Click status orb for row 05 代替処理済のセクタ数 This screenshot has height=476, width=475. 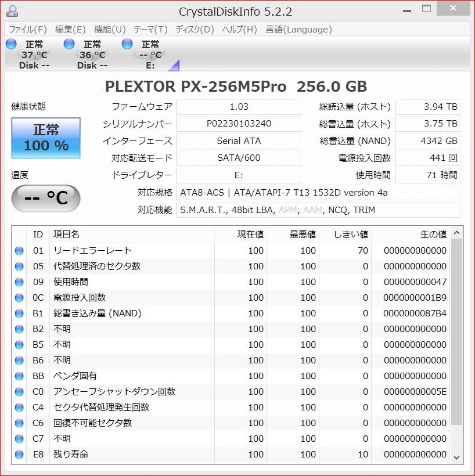point(19,266)
